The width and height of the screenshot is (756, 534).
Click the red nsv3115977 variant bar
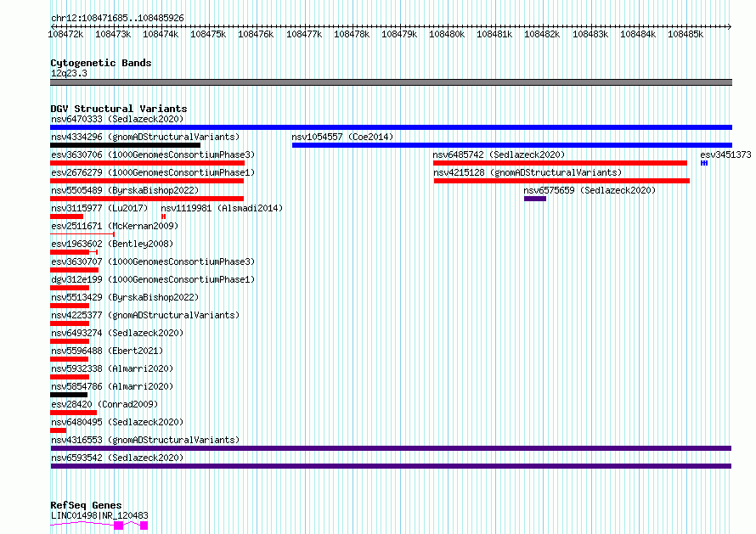tap(66, 216)
